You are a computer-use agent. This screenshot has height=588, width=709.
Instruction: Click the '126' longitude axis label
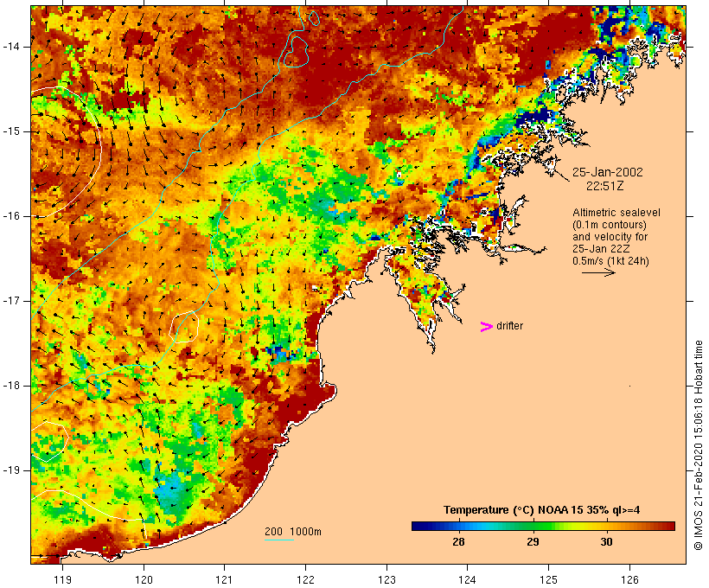tap(629, 579)
